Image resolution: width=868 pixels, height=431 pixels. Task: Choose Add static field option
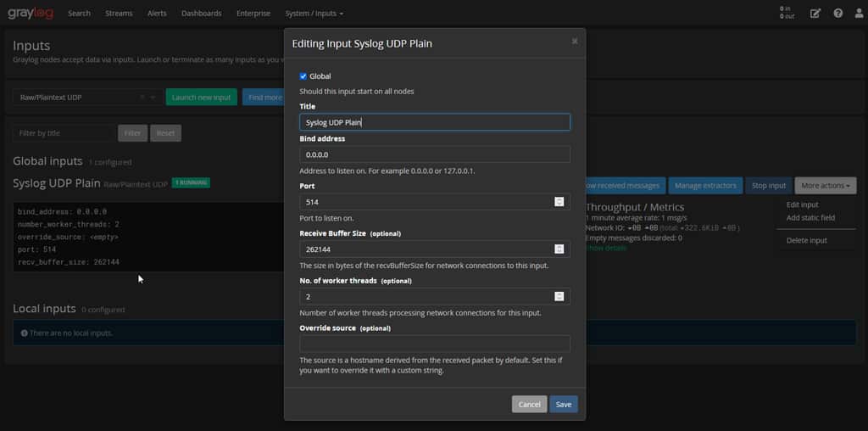[810, 218]
